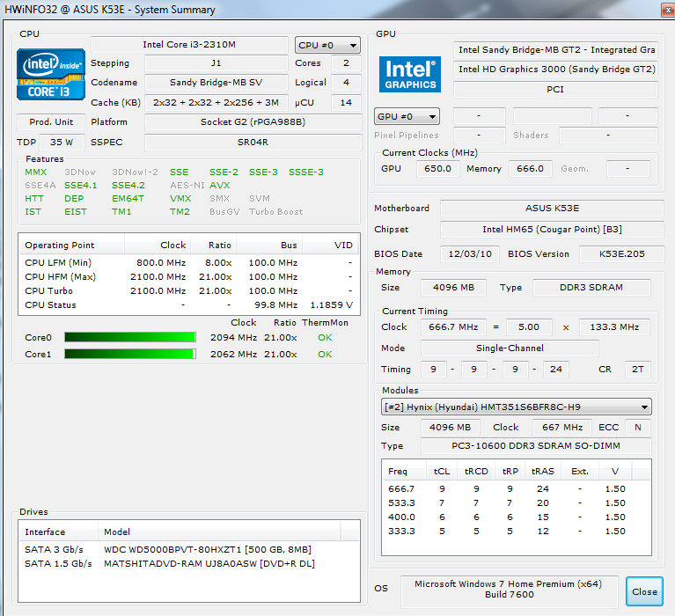This screenshot has height=616, width=675.
Task: Click the PC3-10600 DDR3 SDRAM SO-DIMM field
Action: 536,446
